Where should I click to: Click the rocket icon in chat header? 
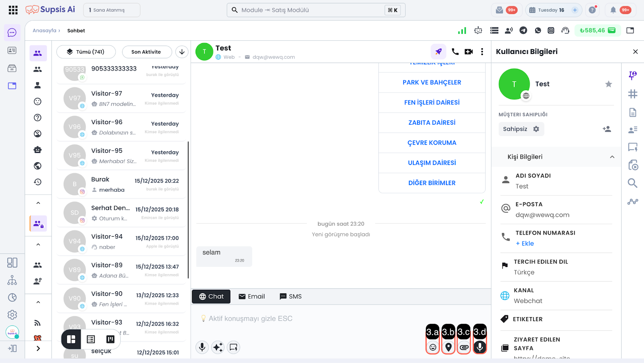(x=438, y=52)
